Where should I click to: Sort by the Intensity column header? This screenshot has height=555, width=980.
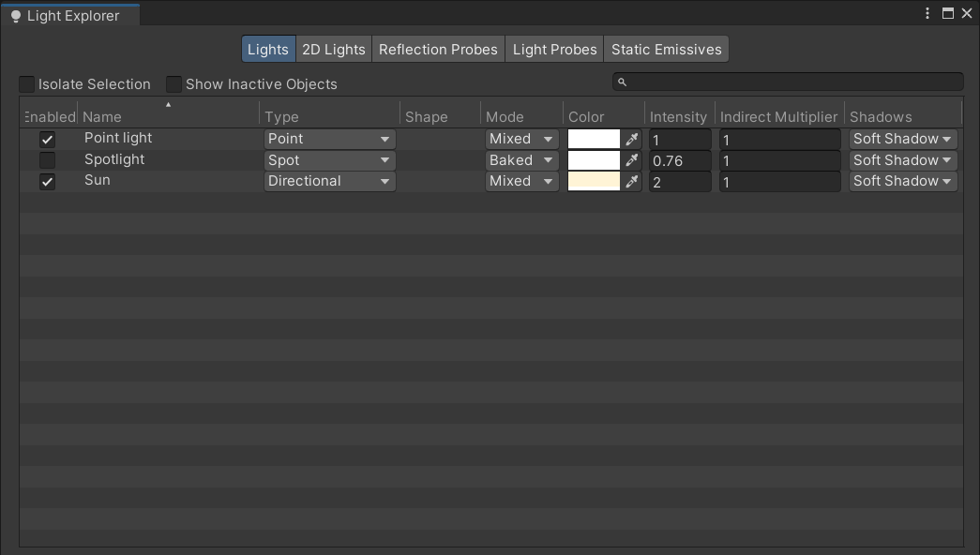tap(678, 117)
